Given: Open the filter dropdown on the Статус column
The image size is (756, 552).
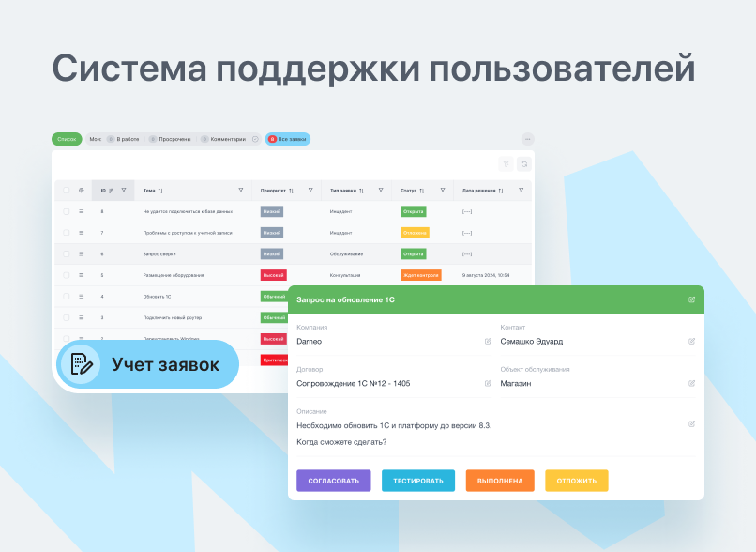Looking at the screenshot, I should coord(443,188).
